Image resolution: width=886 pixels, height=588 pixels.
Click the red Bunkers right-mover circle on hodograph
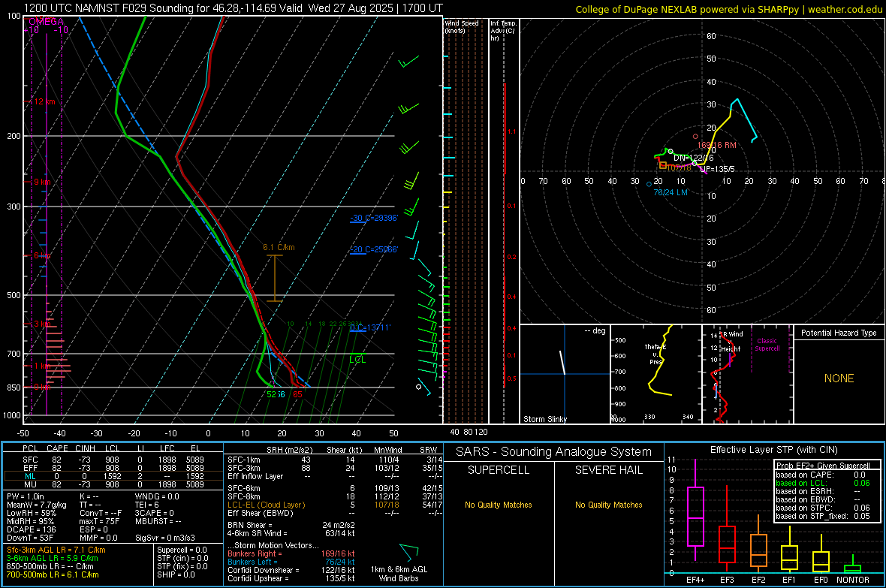pos(695,136)
